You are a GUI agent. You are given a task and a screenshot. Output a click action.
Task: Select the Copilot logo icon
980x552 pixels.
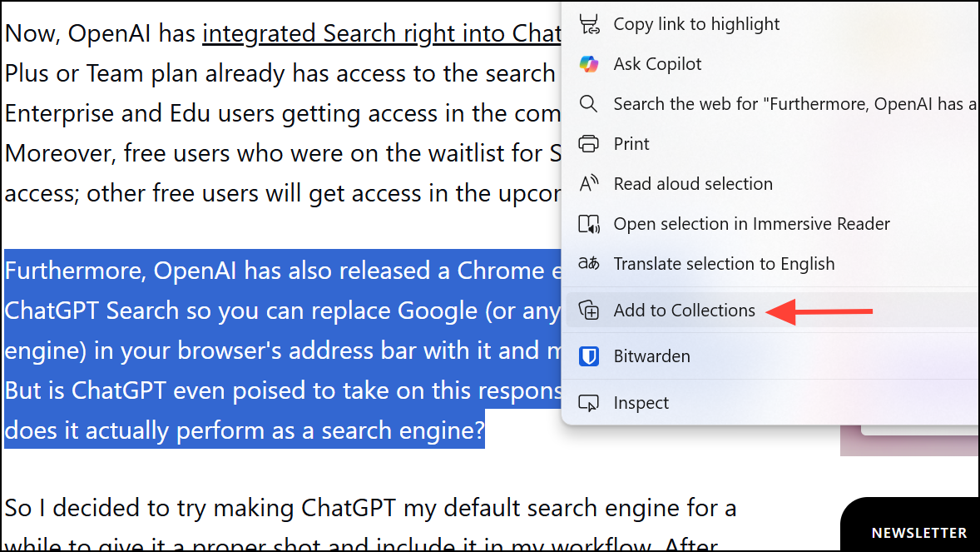click(x=589, y=63)
